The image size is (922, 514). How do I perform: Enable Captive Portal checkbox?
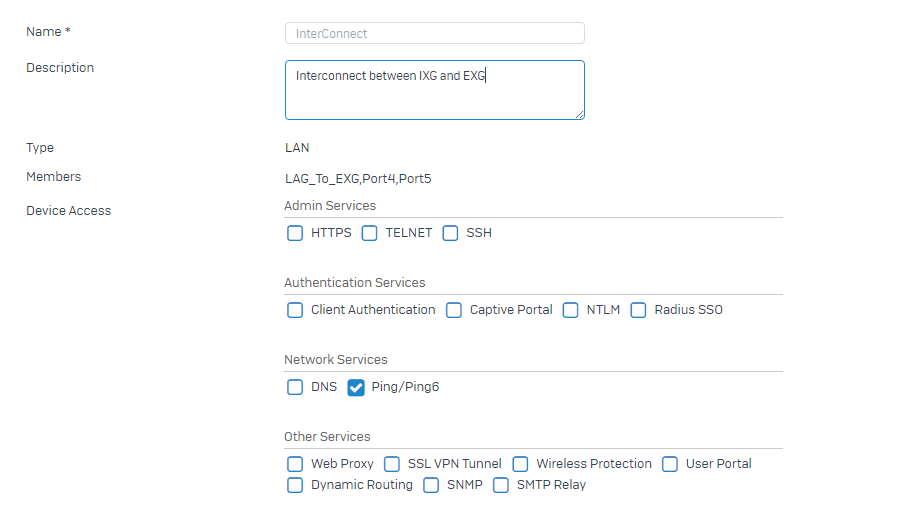point(454,311)
